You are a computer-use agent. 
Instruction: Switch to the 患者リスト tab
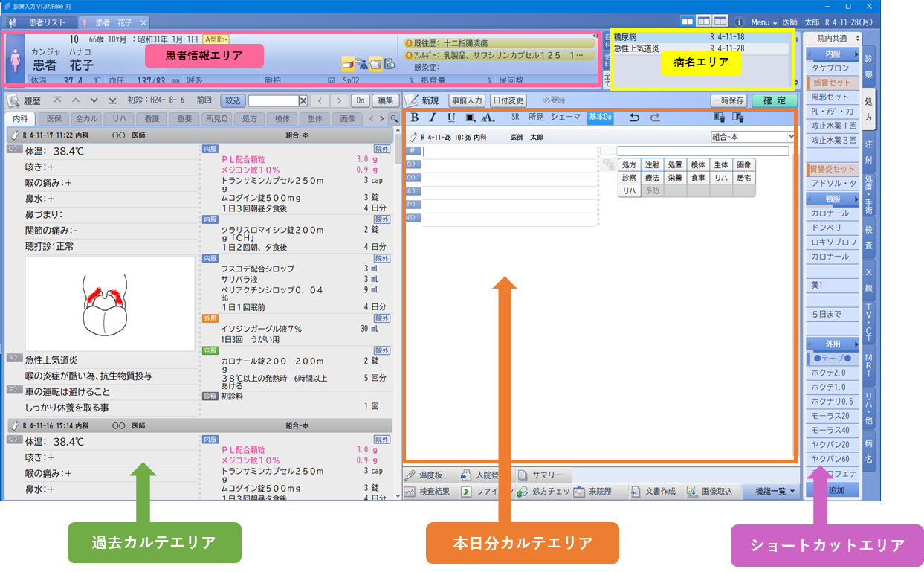point(40,22)
